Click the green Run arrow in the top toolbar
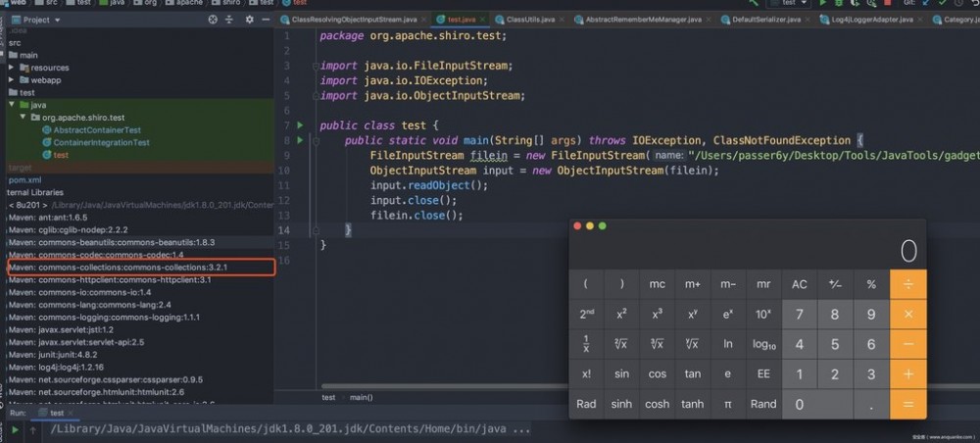 pyautogui.click(x=822, y=3)
